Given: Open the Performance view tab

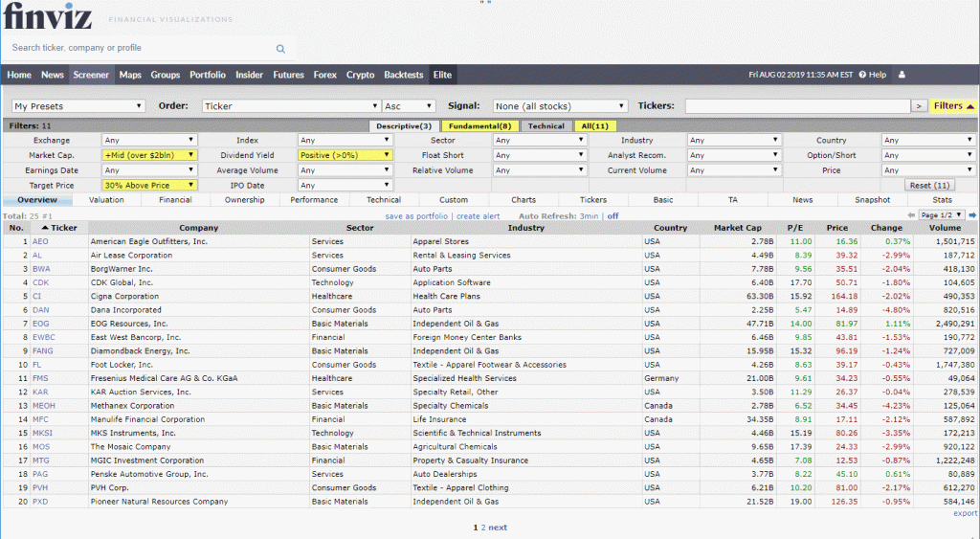Looking at the screenshot, I should click(314, 200).
